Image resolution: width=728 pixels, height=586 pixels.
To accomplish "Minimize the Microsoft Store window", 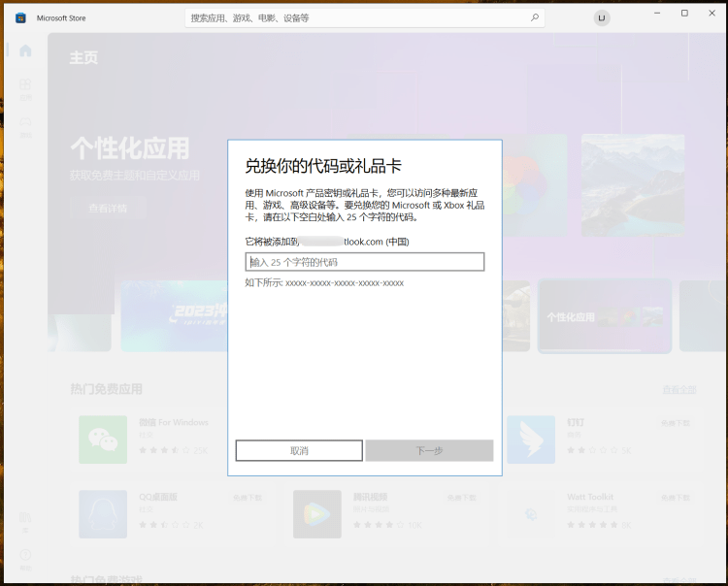I will tap(657, 13).
